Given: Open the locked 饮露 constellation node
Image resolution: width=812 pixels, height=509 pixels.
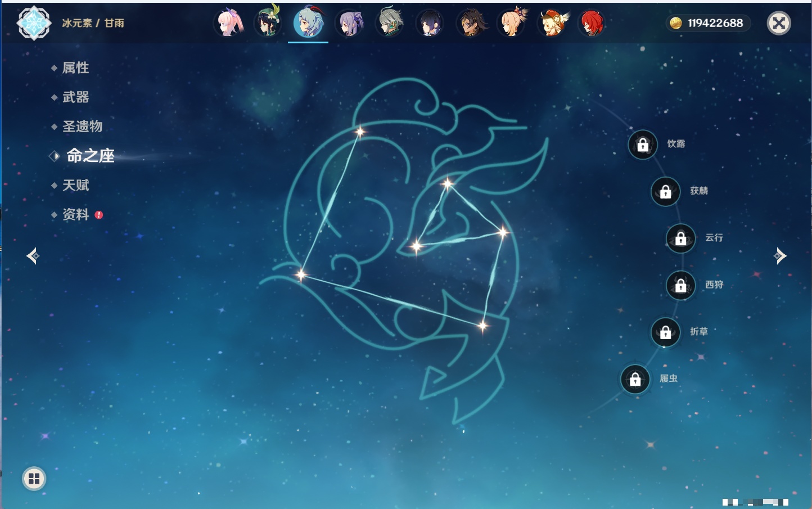Looking at the screenshot, I should click(x=643, y=145).
